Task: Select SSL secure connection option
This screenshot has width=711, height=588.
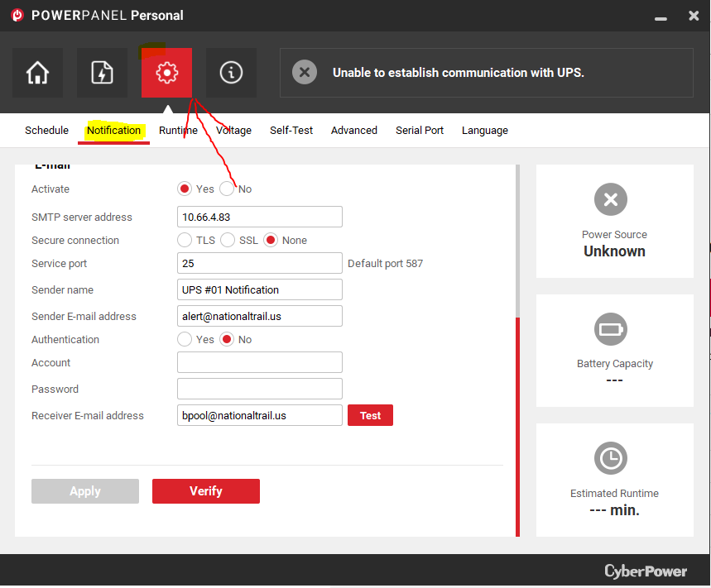Action: click(228, 241)
